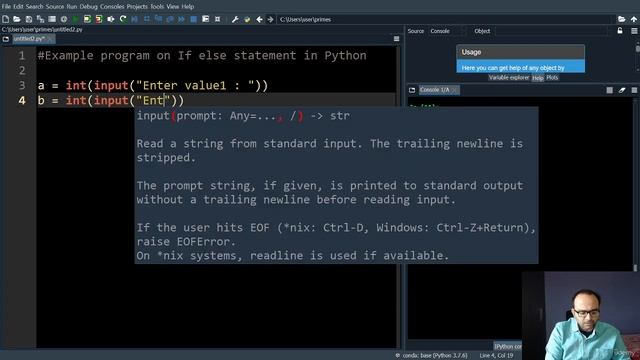
Task: Change to the parent directory with the up arrow
Action: 633,19
